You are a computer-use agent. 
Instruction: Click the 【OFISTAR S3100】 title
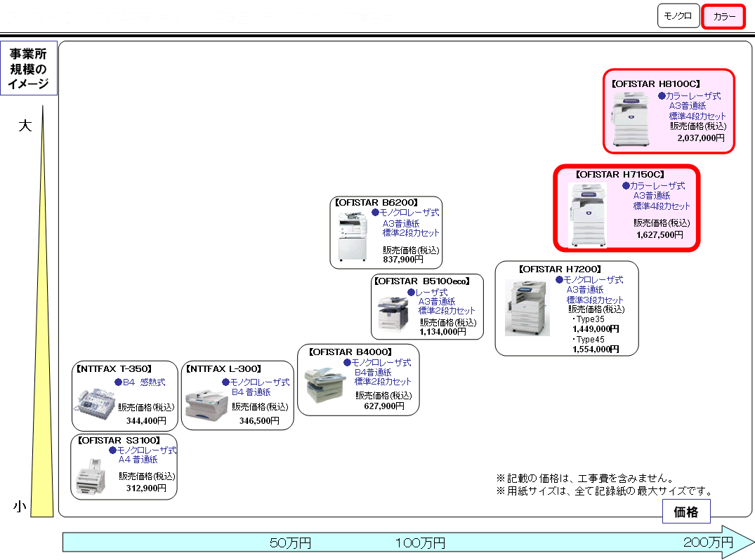[x=119, y=440]
